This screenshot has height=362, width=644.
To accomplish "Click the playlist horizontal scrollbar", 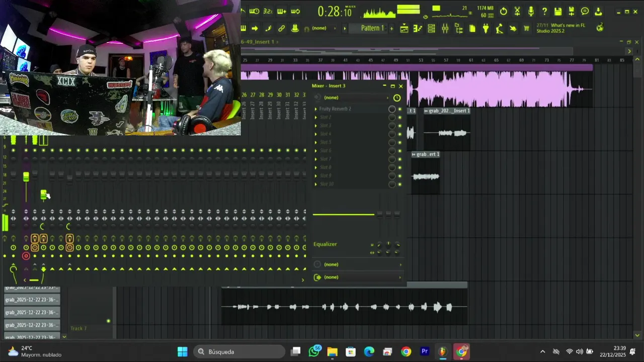I will click(408, 51).
